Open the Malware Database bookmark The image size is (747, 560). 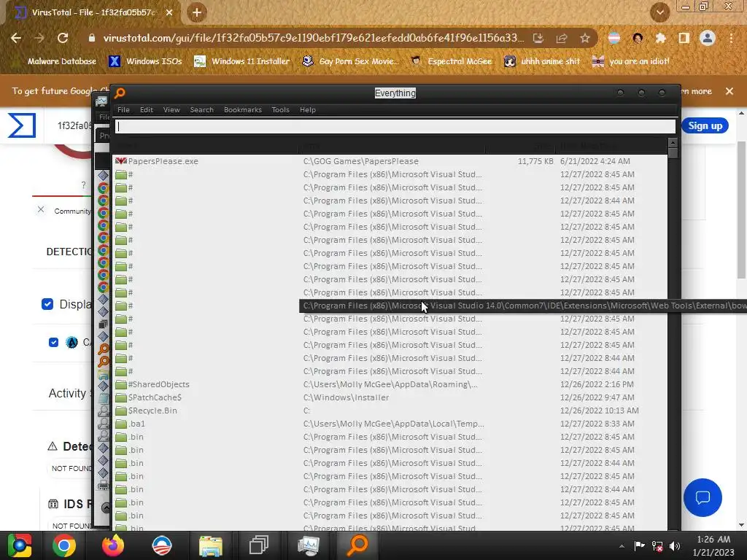(x=61, y=61)
